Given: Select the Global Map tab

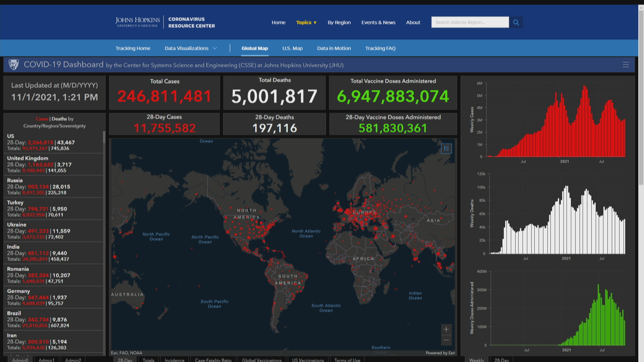Looking at the screenshot, I should tap(255, 48).
